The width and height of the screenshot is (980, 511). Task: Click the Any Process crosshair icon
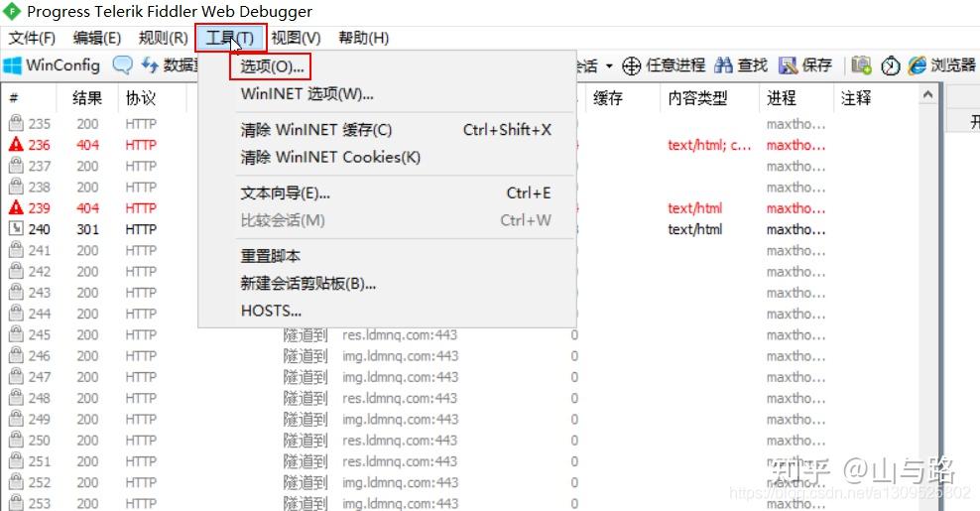[632, 65]
